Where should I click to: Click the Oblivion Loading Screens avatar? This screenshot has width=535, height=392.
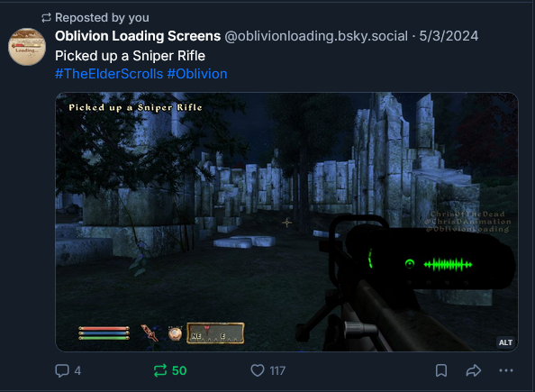(27, 47)
